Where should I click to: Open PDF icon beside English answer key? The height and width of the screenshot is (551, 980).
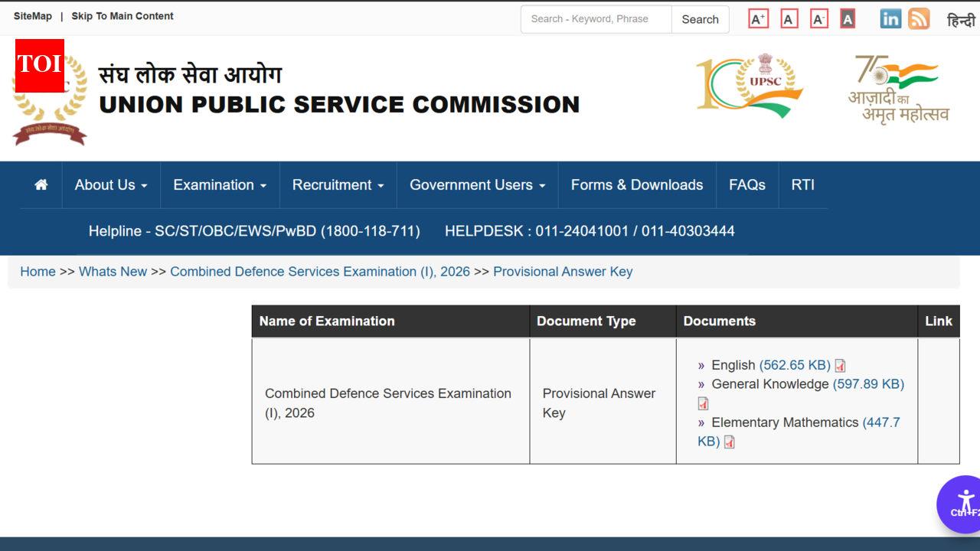(x=840, y=365)
